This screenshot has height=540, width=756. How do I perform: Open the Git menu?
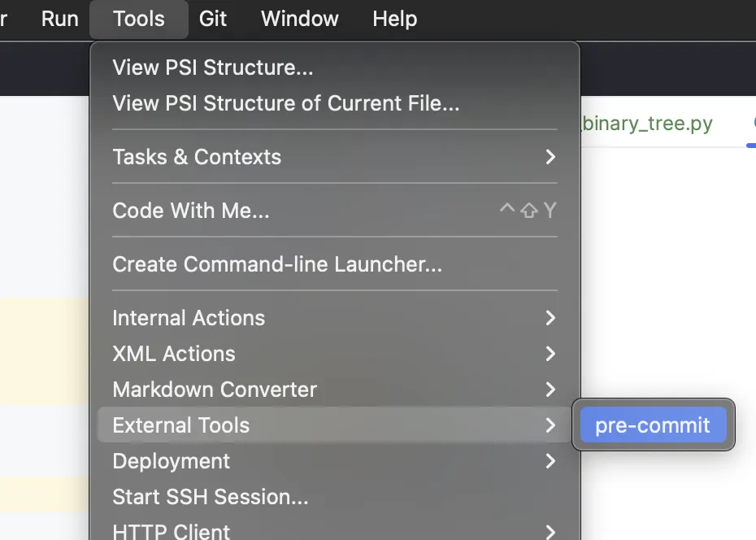pos(213,19)
